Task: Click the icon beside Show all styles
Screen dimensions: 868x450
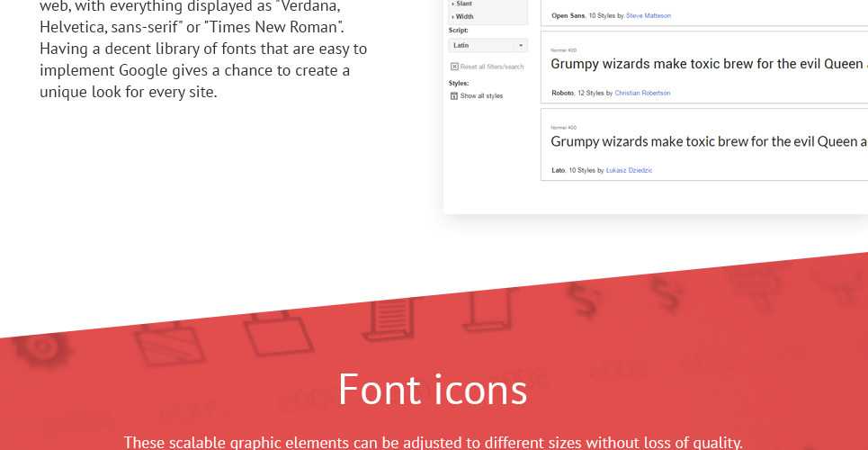Action: (454, 95)
